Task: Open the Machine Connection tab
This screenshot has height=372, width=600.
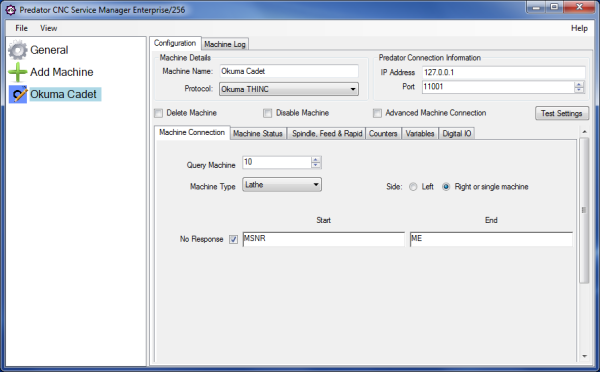Action: coord(192,132)
